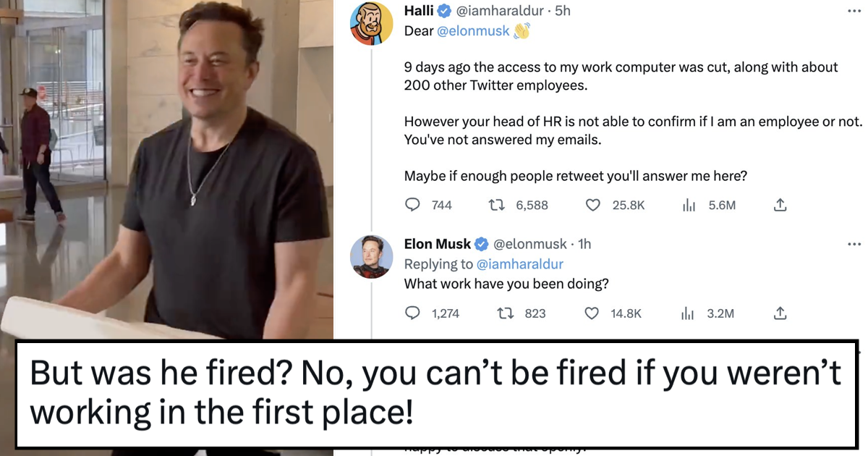Like Elon Musk's reply

click(592, 313)
